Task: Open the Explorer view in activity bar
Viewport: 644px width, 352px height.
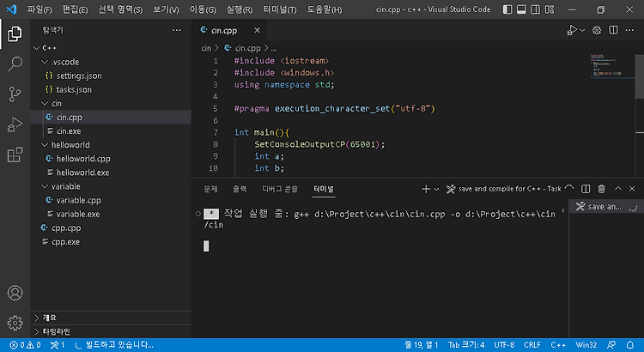Action: click(15, 33)
